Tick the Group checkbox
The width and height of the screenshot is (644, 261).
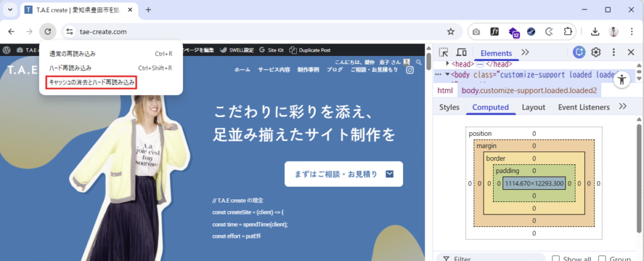point(602,258)
